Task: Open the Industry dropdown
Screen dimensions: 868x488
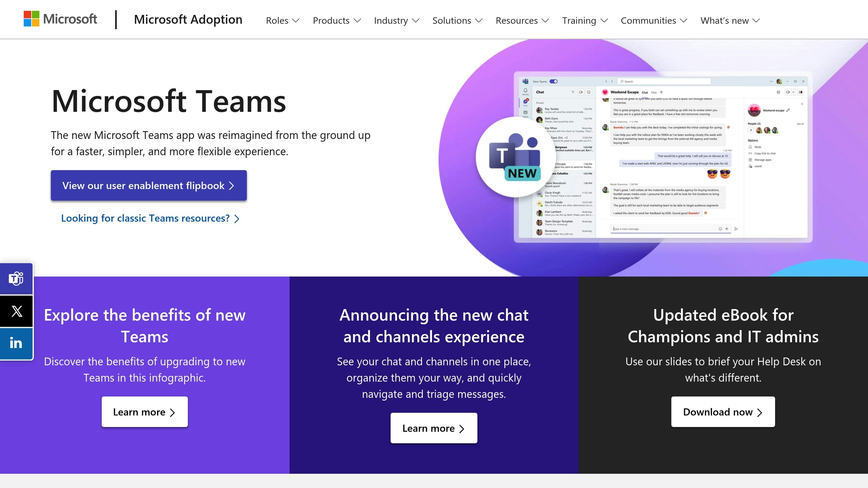Action: (x=397, y=21)
